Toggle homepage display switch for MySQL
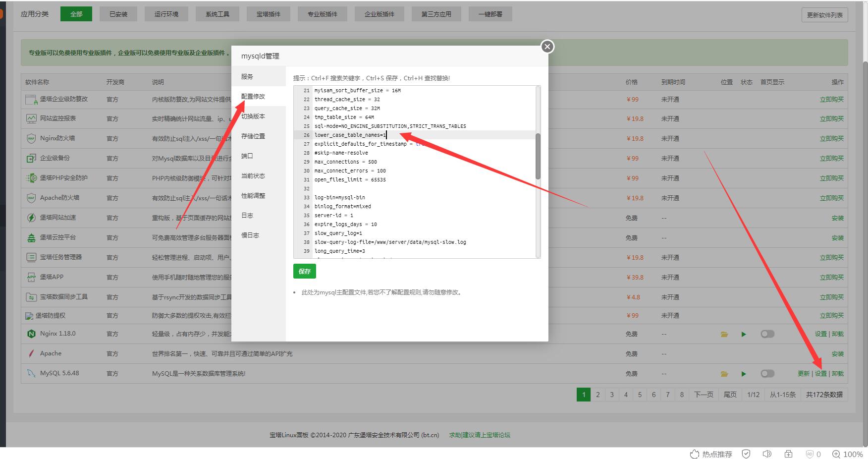 767,374
